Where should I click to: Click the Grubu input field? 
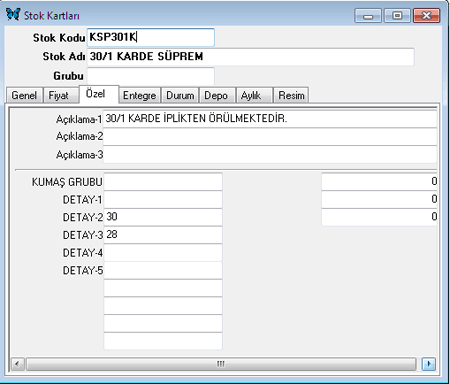(150, 76)
